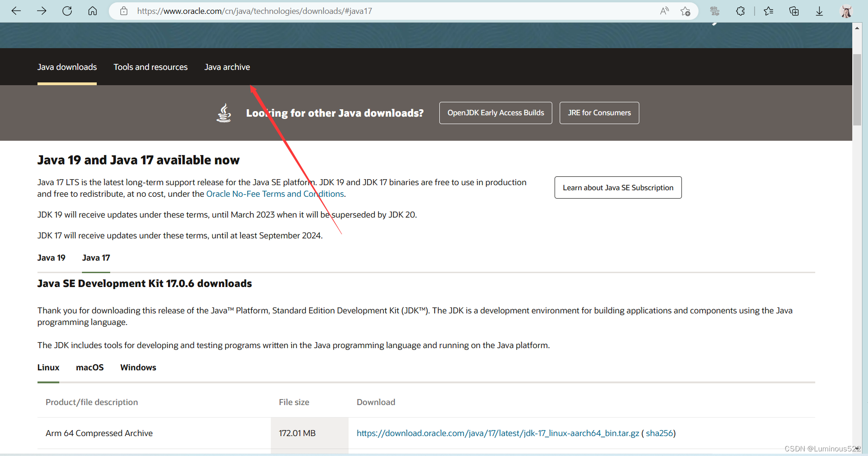This screenshot has width=868, height=456.
Task: Select the Java 17 tab
Action: tap(96, 258)
